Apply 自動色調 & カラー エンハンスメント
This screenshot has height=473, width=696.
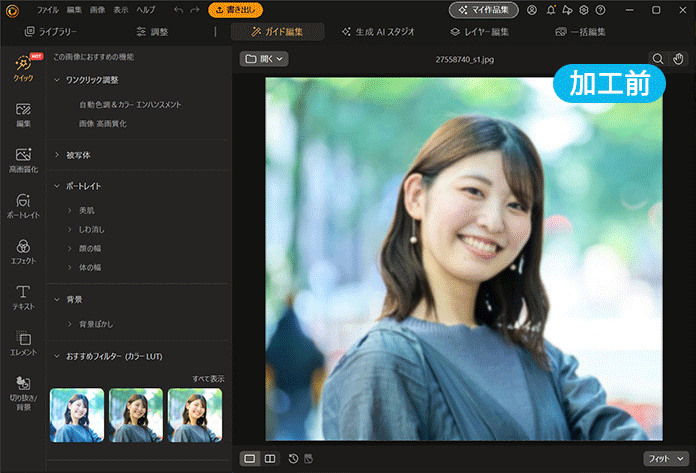tap(130, 105)
